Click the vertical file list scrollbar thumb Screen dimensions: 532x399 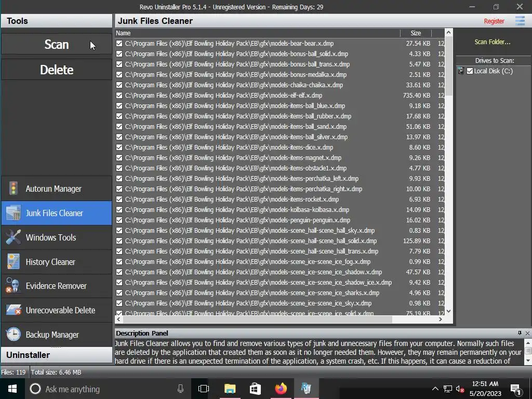(x=448, y=66)
